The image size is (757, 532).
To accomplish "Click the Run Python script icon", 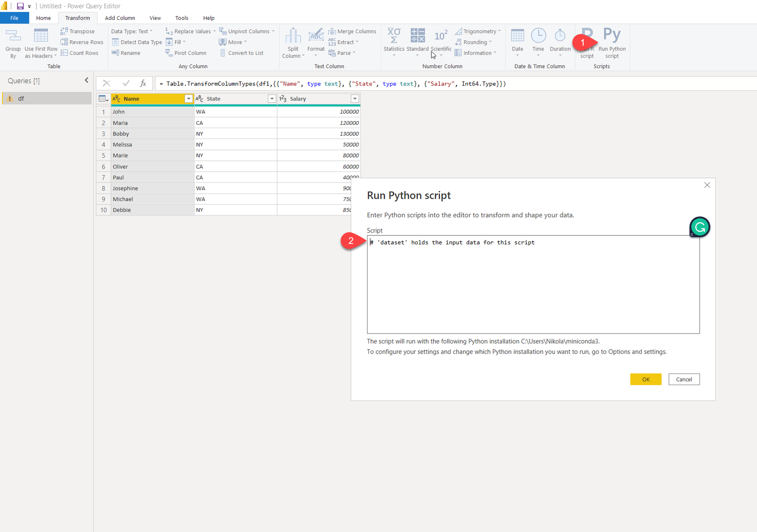I will (x=612, y=35).
